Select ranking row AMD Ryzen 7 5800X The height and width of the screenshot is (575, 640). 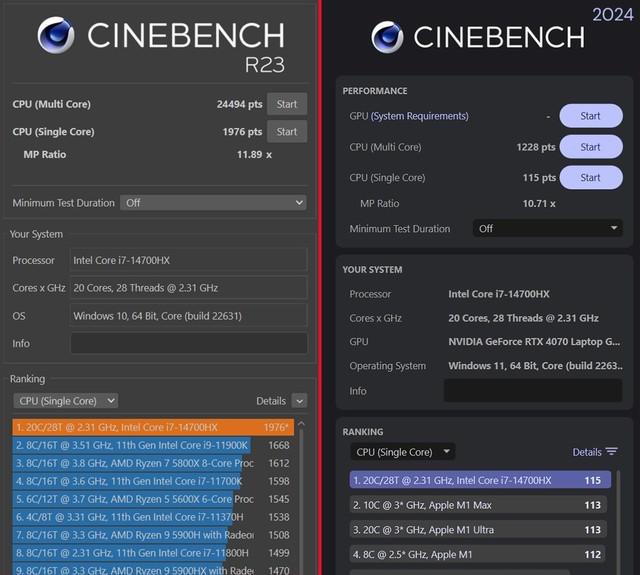click(x=153, y=463)
